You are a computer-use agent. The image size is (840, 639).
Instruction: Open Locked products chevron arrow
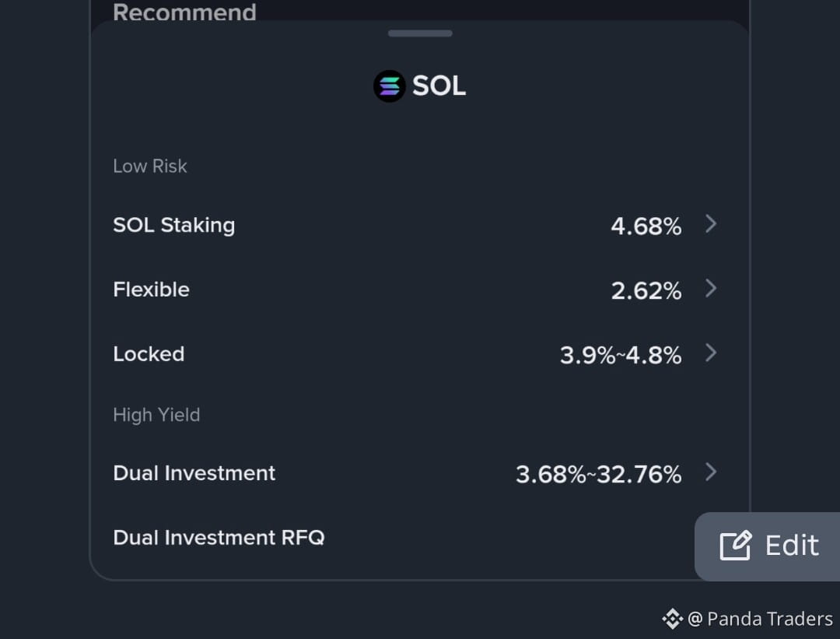pyautogui.click(x=711, y=353)
